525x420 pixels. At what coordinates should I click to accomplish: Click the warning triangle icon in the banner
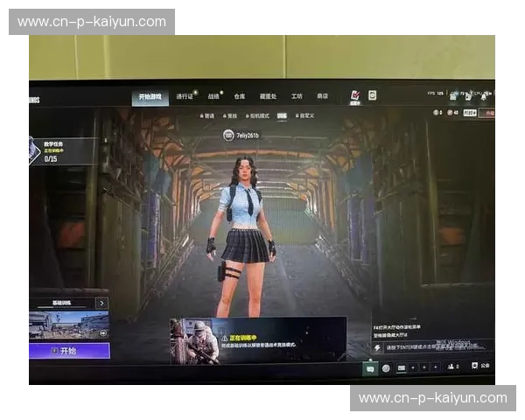coord(224,338)
